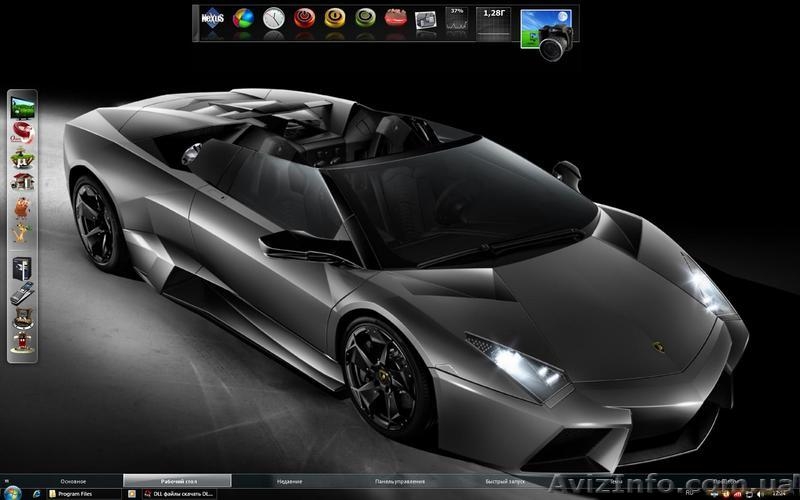Click the red telephone icon in the dock
This screenshot has height=500, width=800.
point(396,18)
